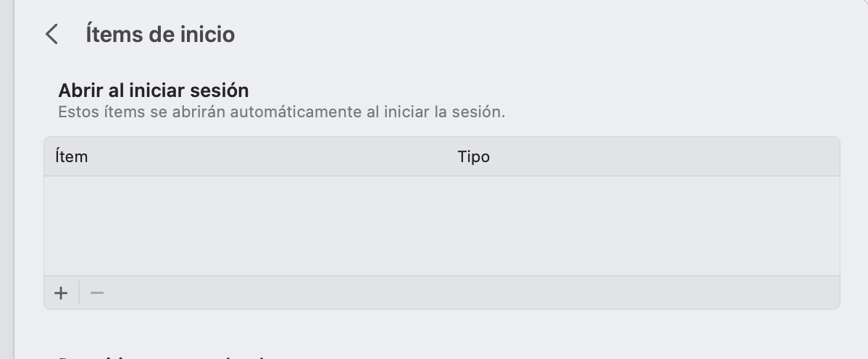
Task: Go back using the left chevron
Action: tap(51, 34)
